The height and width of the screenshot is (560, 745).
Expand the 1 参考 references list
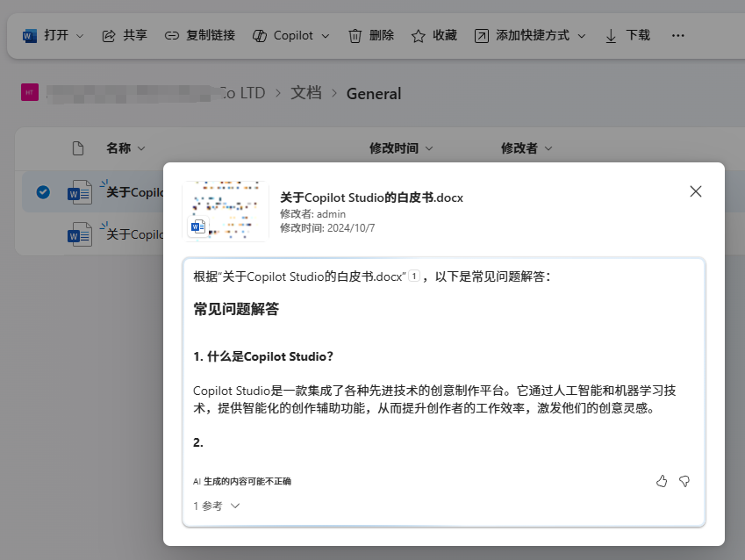click(216, 506)
